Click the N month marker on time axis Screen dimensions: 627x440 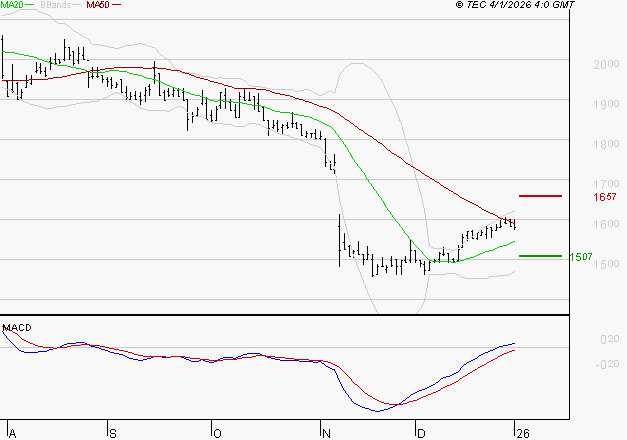click(x=326, y=434)
